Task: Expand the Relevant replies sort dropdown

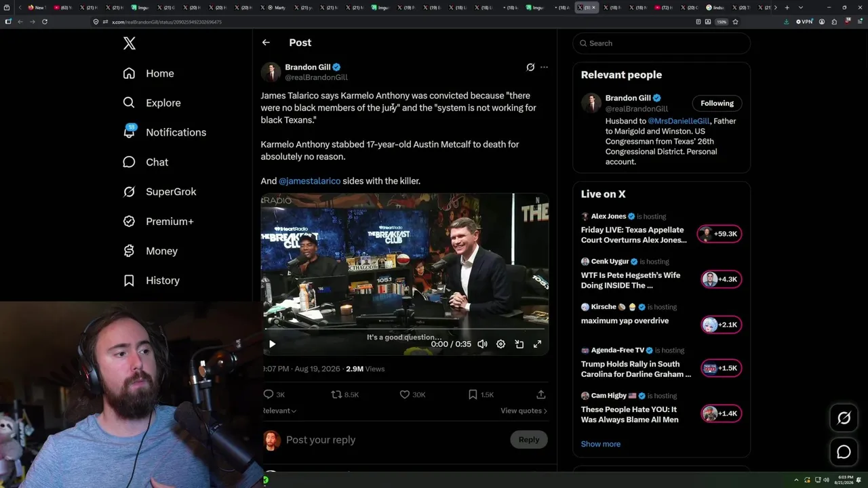Action: coord(279,411)
